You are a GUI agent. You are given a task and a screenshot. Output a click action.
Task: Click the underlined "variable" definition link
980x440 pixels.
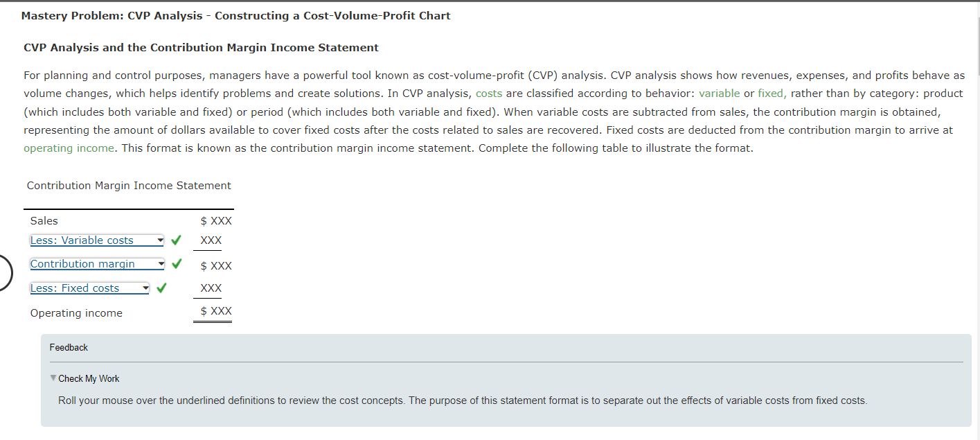pyautogui.click(x=720, y=93)
